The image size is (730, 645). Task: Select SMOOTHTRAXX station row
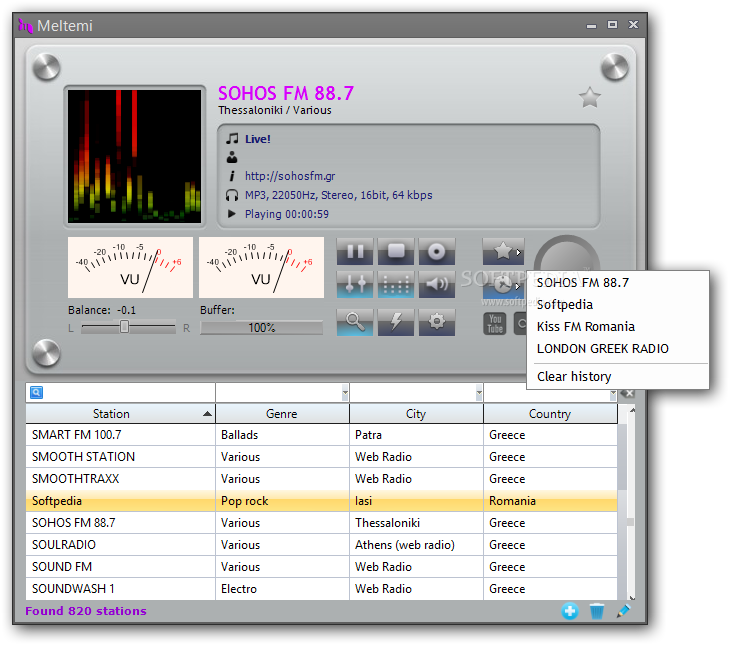pyautogui.click(x=322, y=479)
